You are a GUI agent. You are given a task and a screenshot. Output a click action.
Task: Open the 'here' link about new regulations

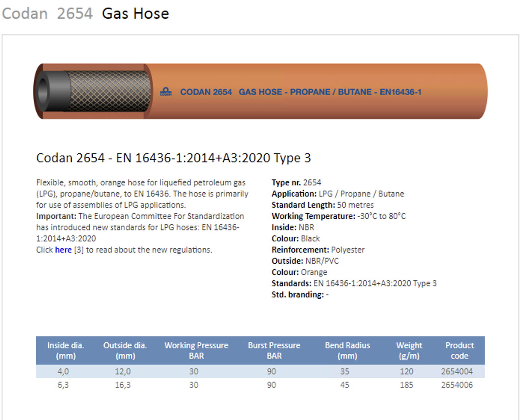click(x=63, y=250)
